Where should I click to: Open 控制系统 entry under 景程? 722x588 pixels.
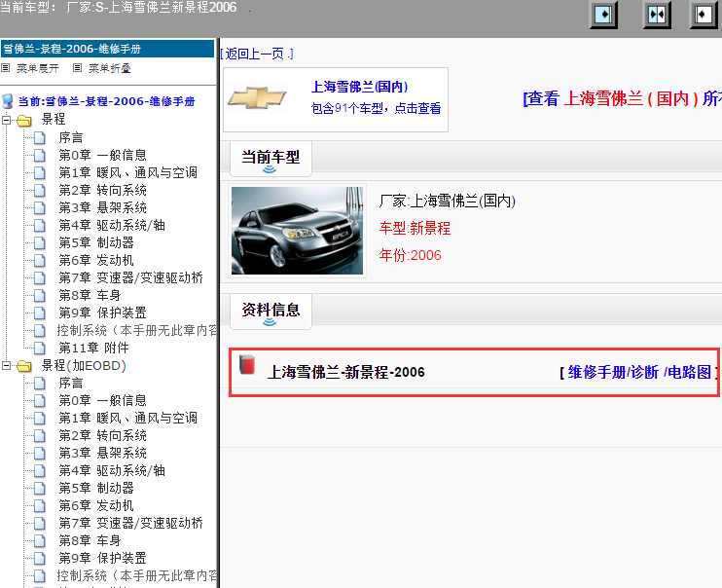137,330
